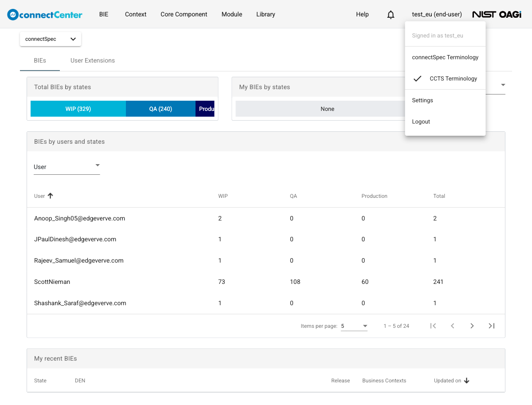Screen dimensions: 532x405
Task: Open the Module menu
Action: (x=232, y=14)
